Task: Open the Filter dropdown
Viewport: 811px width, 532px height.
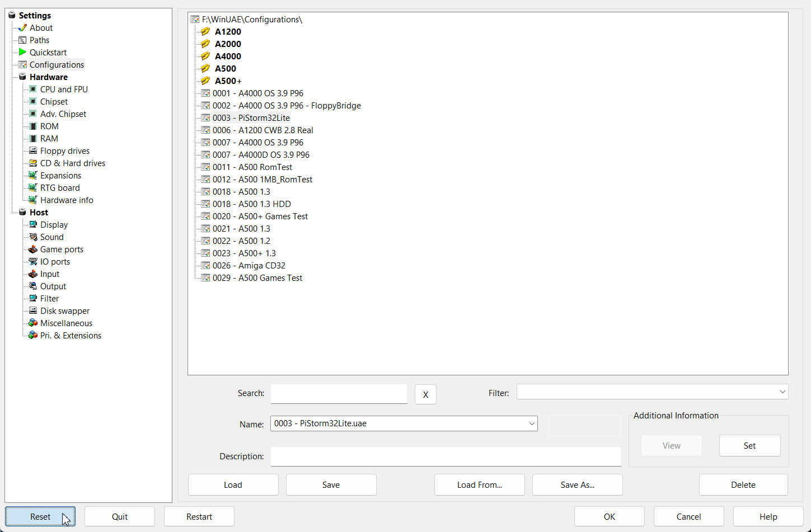Action: (782, 392)
